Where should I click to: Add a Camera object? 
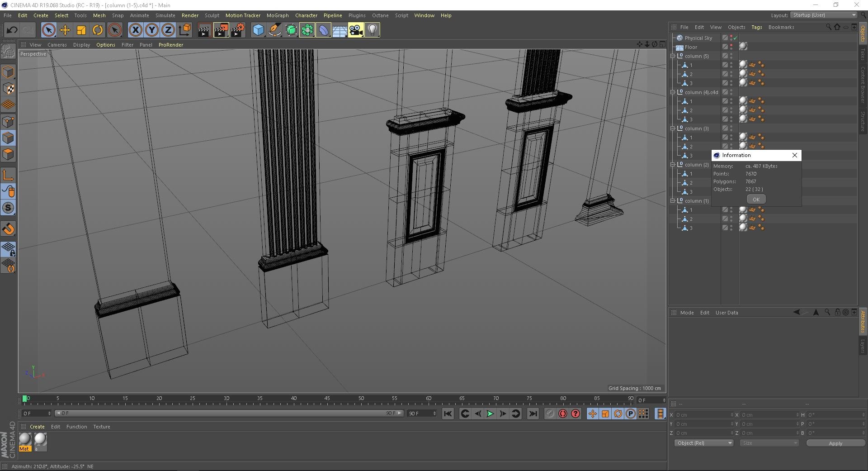pos(356,30)
